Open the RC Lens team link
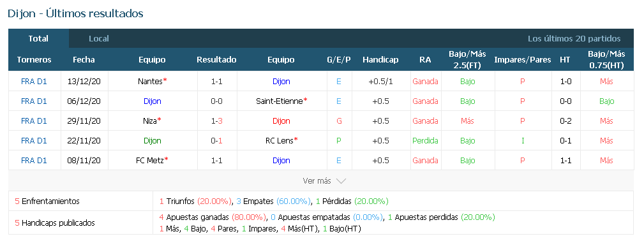 click(x=280, y=140)
